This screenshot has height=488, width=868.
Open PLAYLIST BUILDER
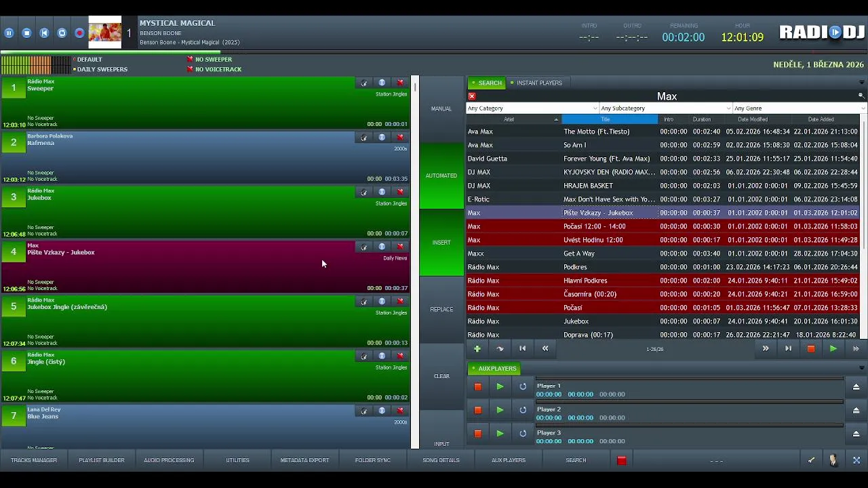[x=102, y=460]
